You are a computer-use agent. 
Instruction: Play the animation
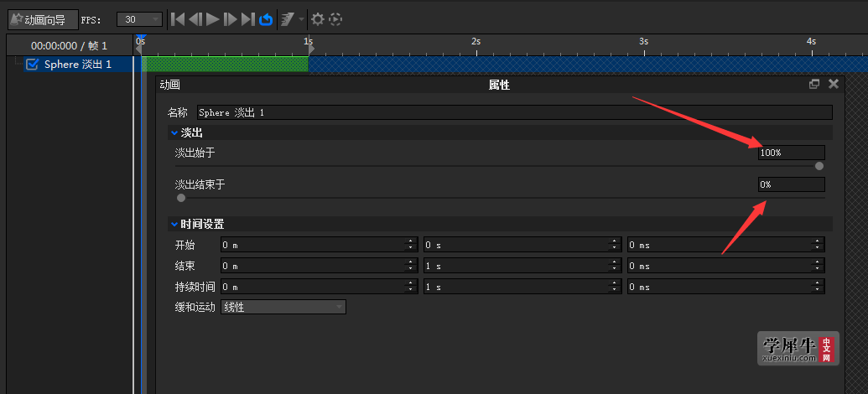click(212, 19)
